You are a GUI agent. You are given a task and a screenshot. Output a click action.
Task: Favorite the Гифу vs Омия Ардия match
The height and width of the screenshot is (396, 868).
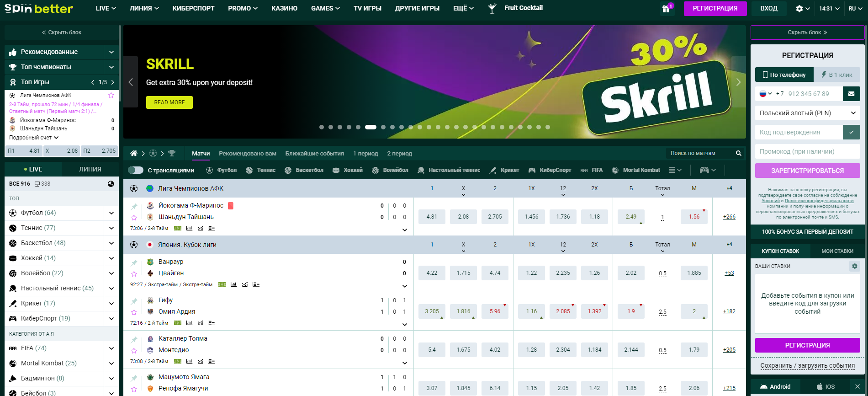point(134,312)
